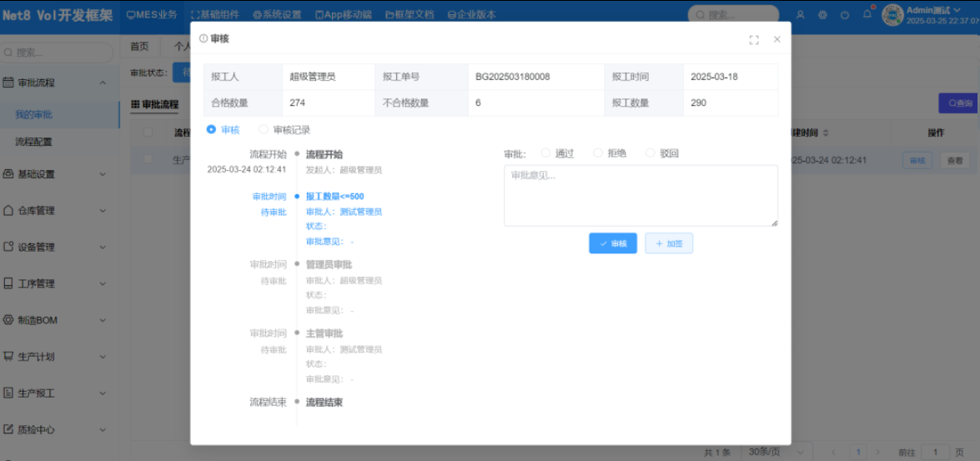Click the fullscreen icon in the 审核 dialog
980x461 pixels.
754,39
